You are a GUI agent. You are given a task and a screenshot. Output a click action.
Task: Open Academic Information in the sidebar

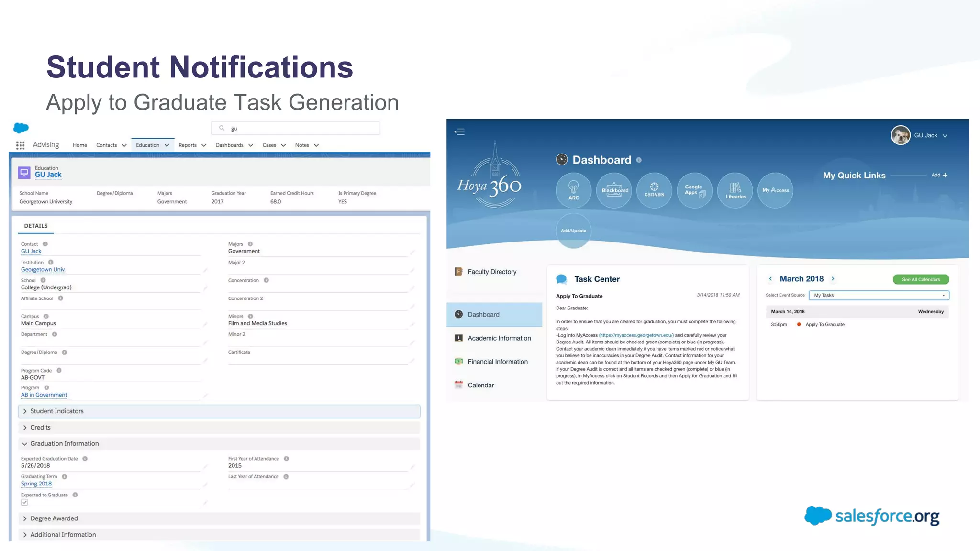click(499, 338)
